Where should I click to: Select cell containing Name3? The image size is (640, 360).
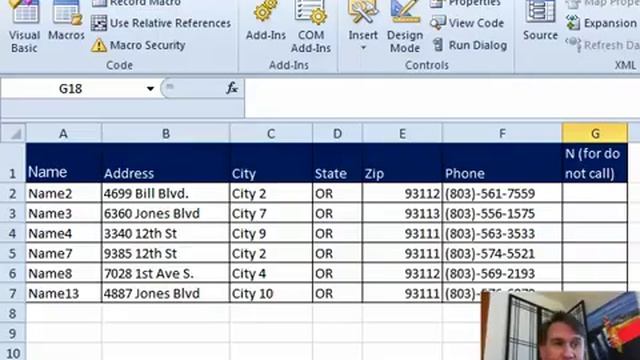[64, 213]
